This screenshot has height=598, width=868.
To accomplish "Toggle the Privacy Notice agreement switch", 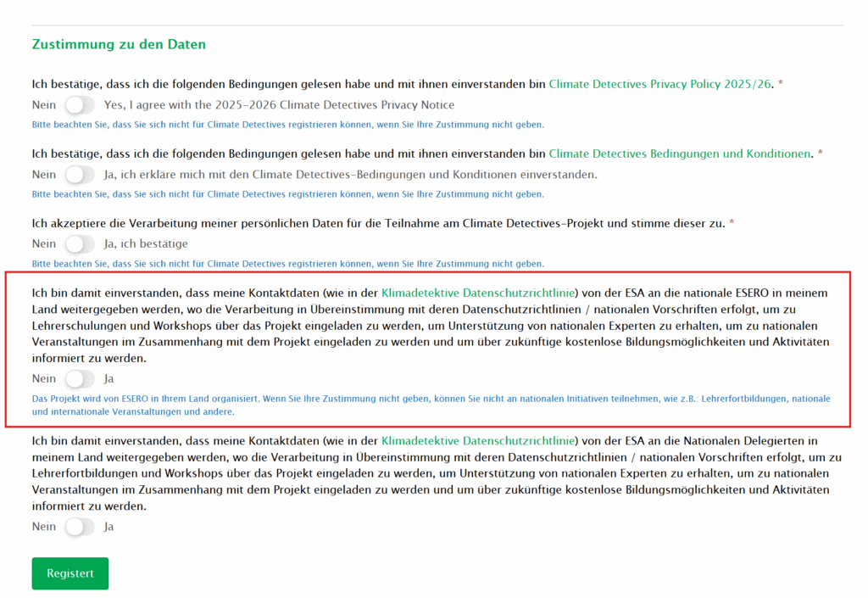I will tap(79, 105).
